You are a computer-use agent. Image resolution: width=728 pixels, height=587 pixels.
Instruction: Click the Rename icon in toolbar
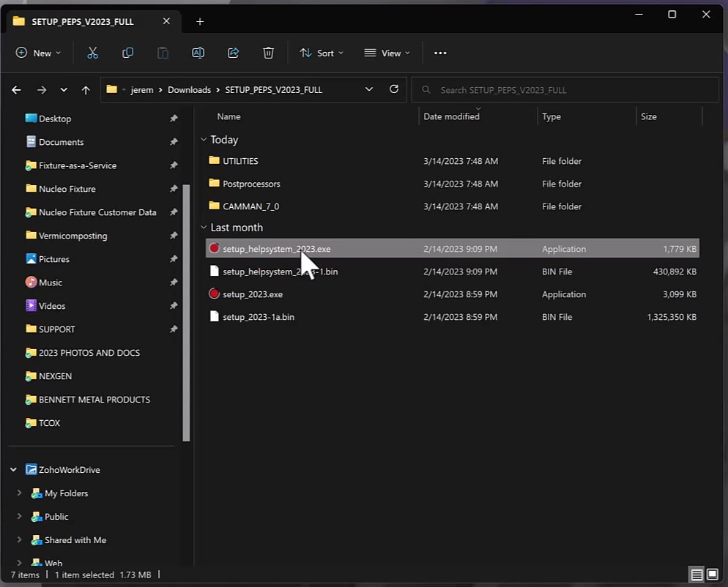point(198,53)
